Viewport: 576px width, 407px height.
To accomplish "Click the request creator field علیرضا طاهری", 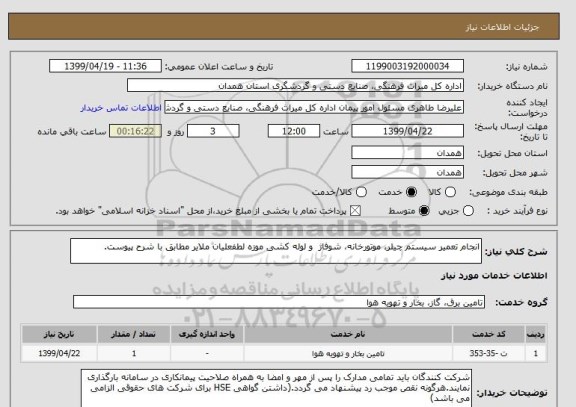I will [x=314, y=108].
